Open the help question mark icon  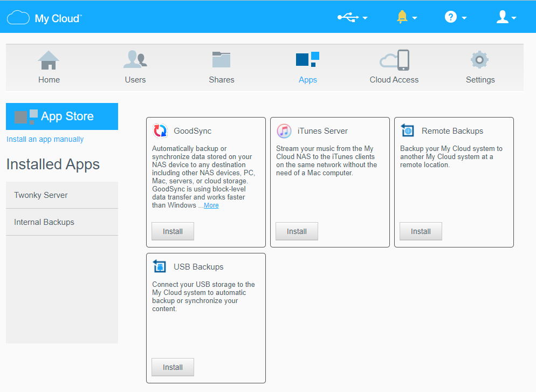451,17
